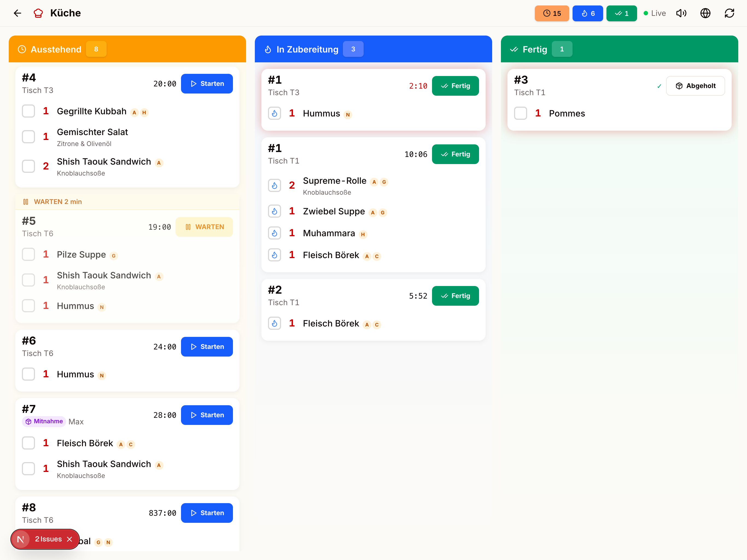Click the Fertig column header

point(619,49)
